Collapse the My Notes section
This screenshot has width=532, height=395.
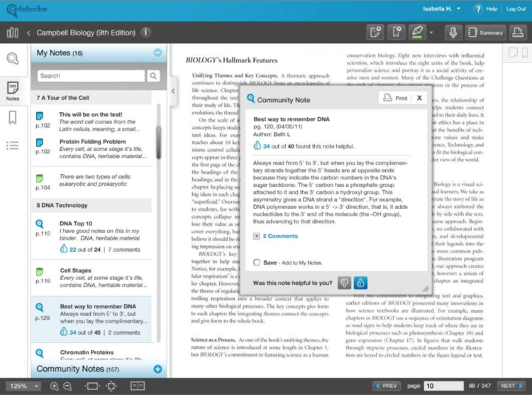157,52
